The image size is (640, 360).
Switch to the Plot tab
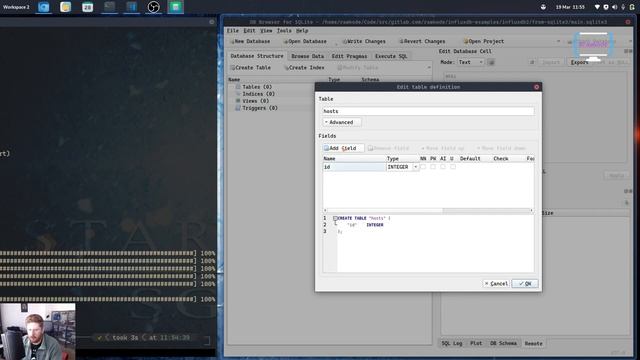[x=476, y=344]
